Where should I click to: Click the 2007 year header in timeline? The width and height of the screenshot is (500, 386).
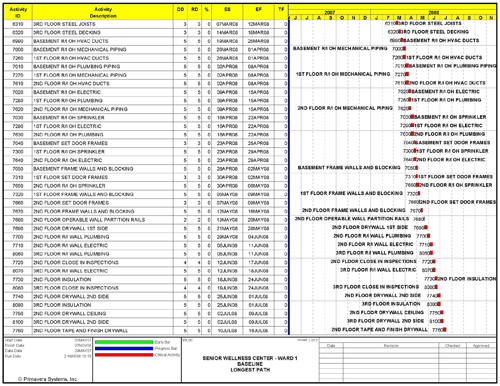point(330,12)
